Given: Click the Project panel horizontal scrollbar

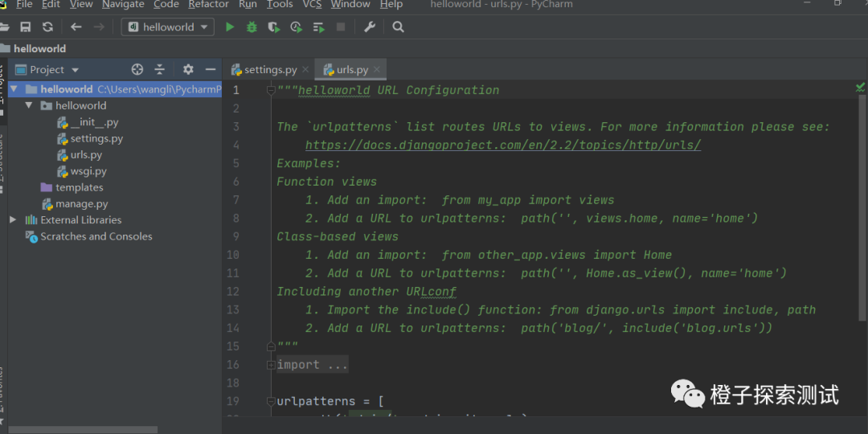Looking at the screenshot, I should click(83, 429).
